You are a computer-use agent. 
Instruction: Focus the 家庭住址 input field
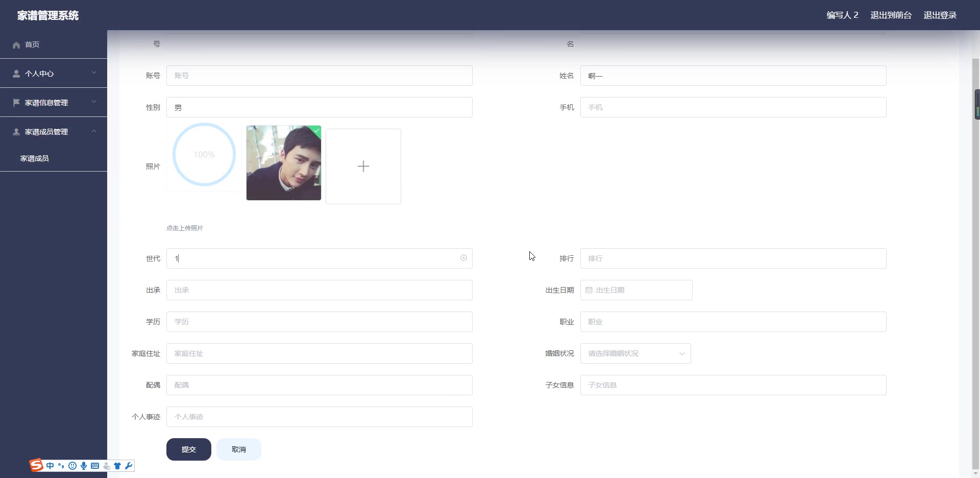pyautogui.click(x=320, y=353)
